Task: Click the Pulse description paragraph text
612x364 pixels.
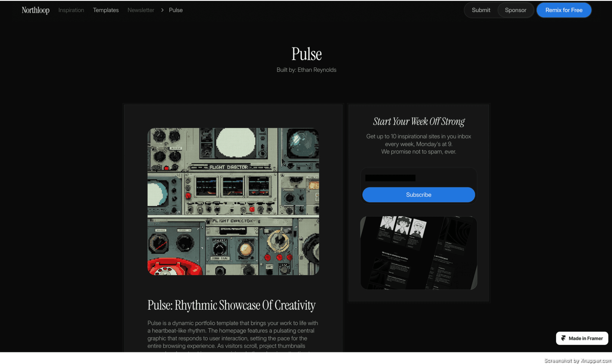Action: click(233, 335)
